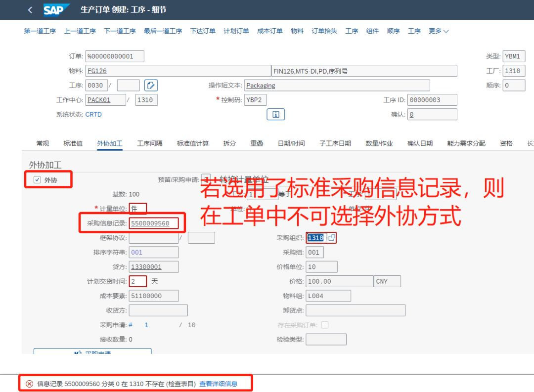
Task: Open the material FG126 link
Action: pos(97,71)
